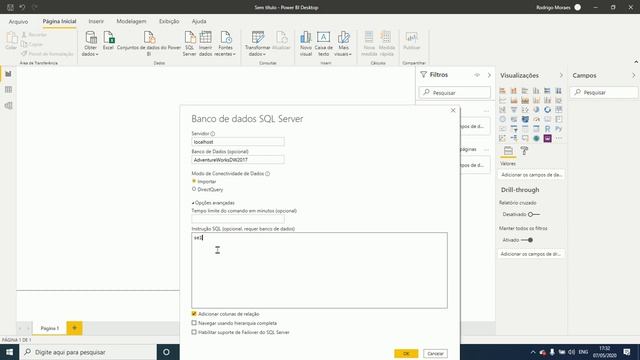
Task: Add a new report page
Action: pyautogui.click(x=74, y=328)
